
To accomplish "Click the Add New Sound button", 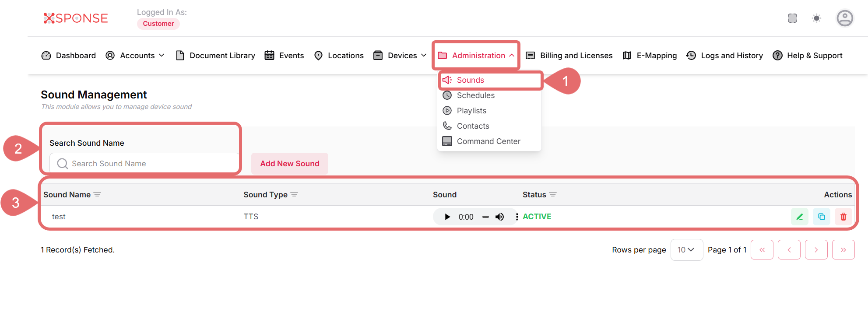I will (289, 164).
